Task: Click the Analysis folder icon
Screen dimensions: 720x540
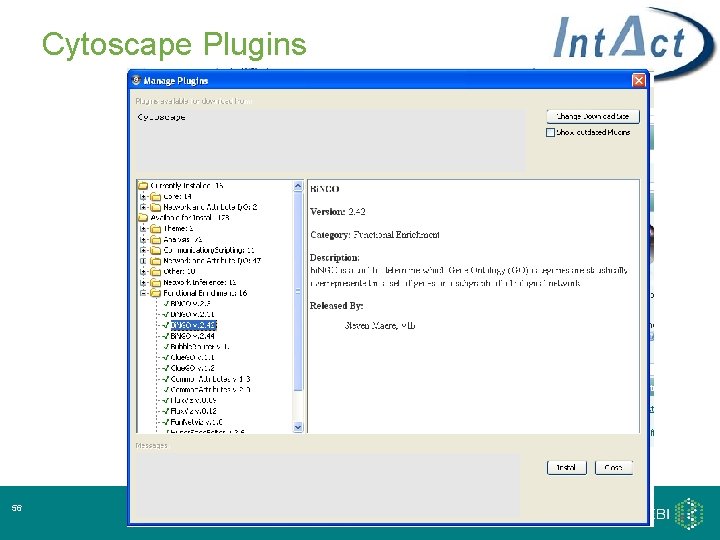Action: (x=156, y=239)
